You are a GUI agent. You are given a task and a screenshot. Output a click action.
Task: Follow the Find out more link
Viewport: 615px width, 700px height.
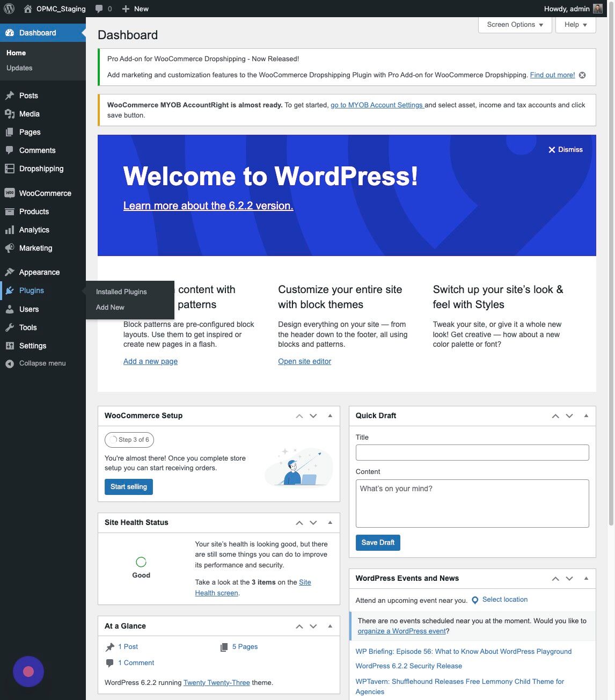pyautogui.click(x=552, y=75)
